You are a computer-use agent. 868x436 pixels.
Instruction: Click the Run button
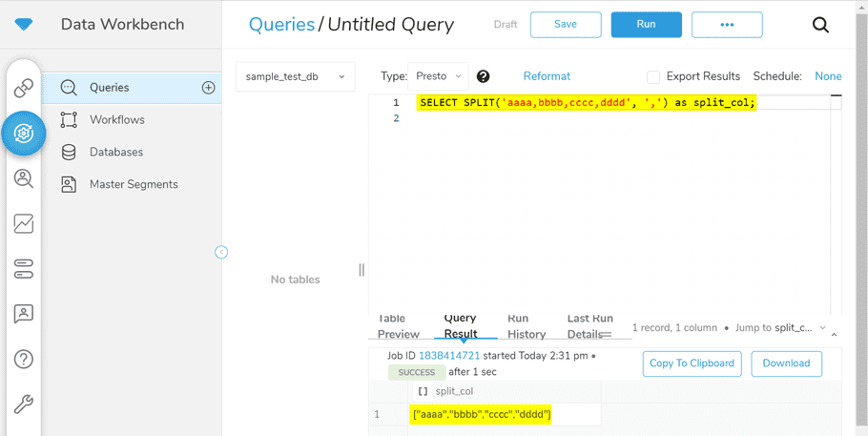pos(647,25)
